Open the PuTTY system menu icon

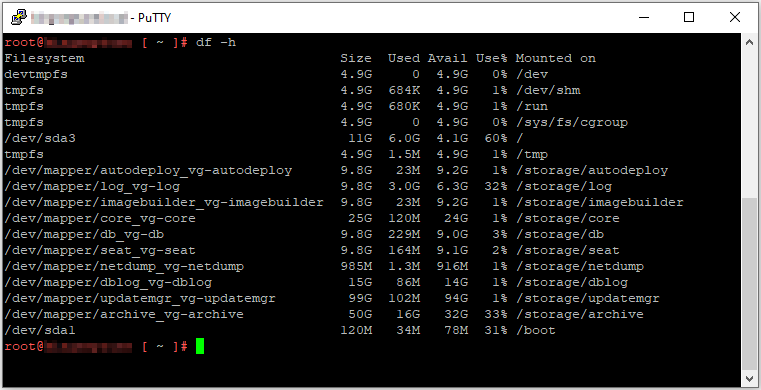coord(19,17)
